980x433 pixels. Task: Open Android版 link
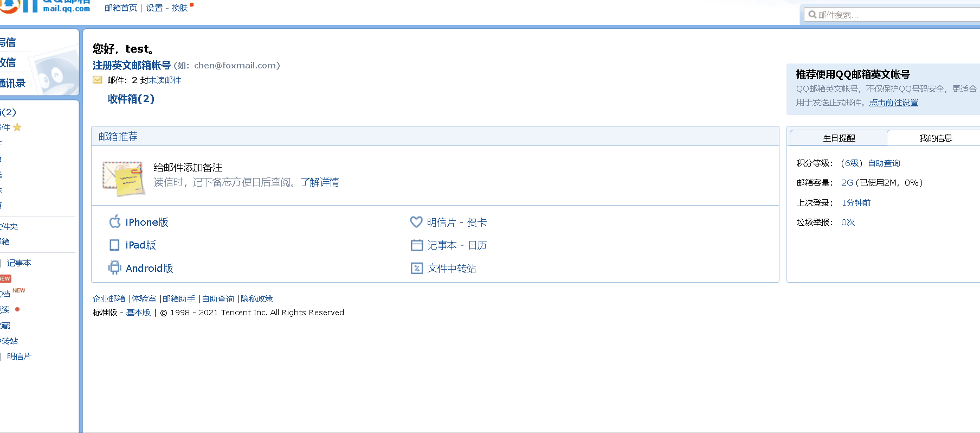pyautogui.click(x=150, y=268)
